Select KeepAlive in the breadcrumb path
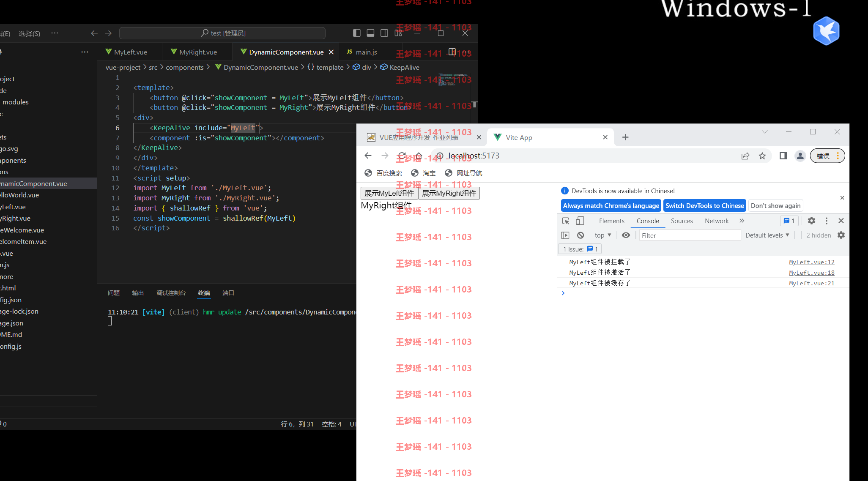Image resolution: width=868 pixels, height=481 pixels. tap(404, 67)
